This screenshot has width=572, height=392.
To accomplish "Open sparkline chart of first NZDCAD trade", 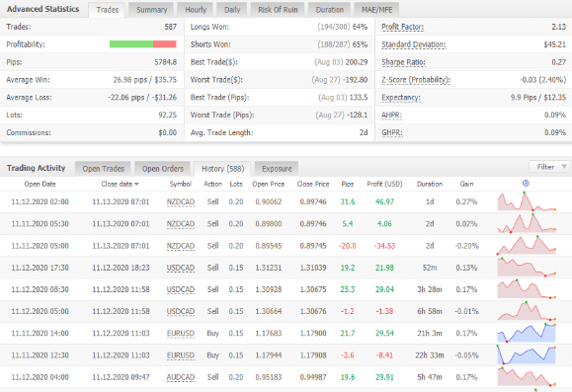I will [527, 201].
